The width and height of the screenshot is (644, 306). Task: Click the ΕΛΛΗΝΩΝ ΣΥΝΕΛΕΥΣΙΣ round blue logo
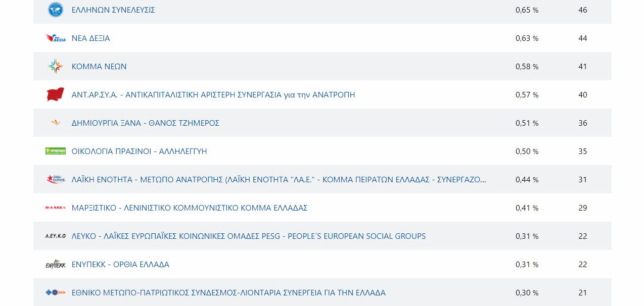[55, 10]
